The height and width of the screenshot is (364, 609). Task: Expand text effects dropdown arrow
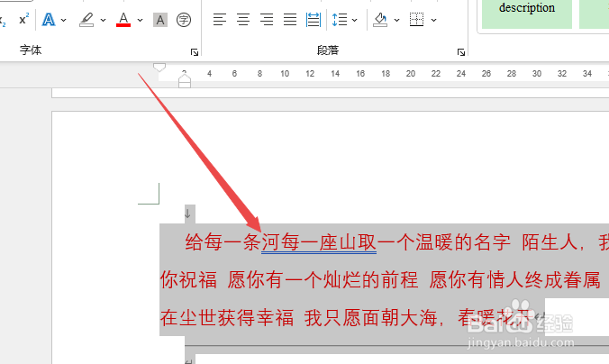pos(64,20)
